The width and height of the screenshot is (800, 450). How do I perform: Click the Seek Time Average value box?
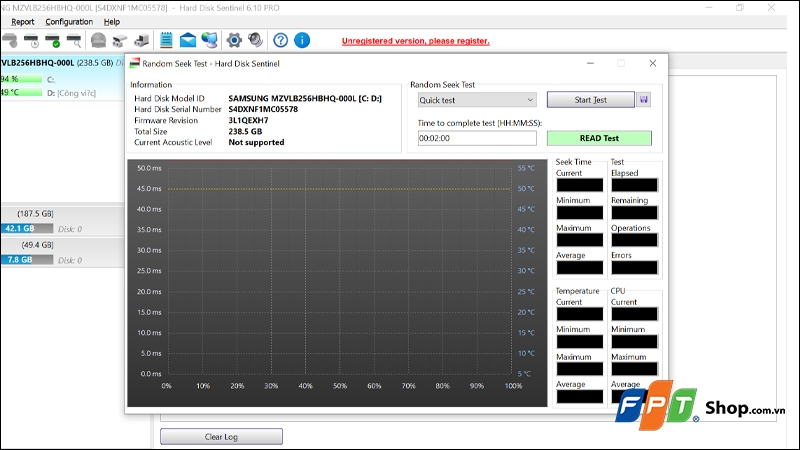coord(580,268)
